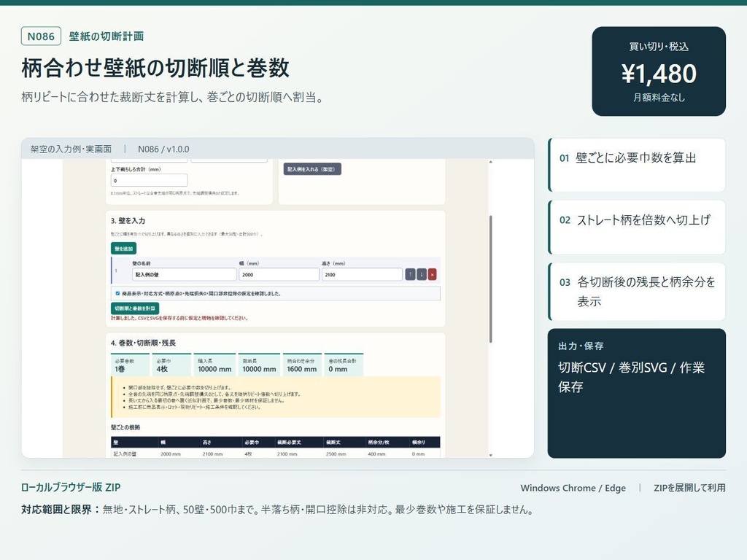747x560 pixels.
Task: Click the 必要巾 4枚 summary tile
Action: coord(171,365)
